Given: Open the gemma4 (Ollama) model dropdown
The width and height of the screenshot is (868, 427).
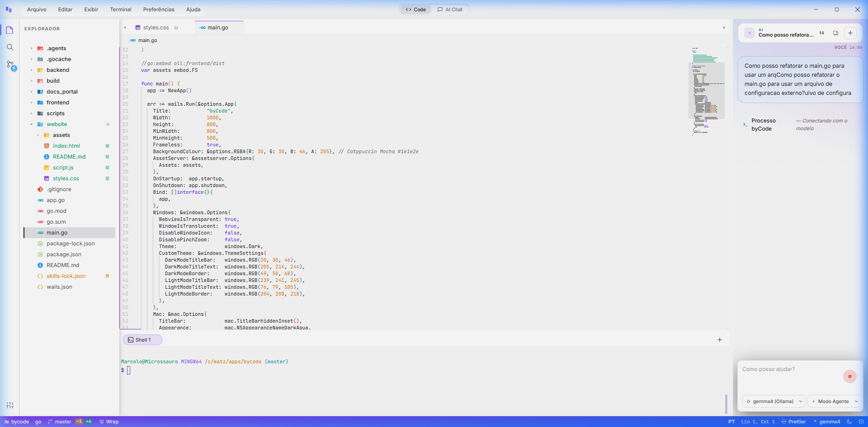Looking at the screenshot, I should 774,401.
